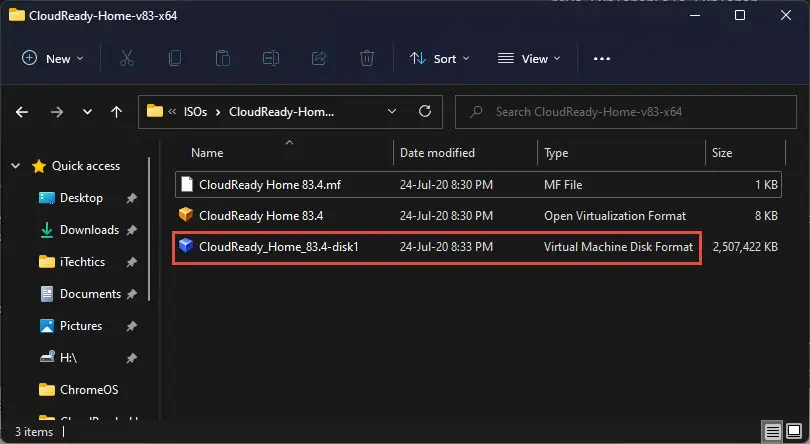Go up one folder level arrow
Screen dimensions: 810x444
click(x=117, y=112)
